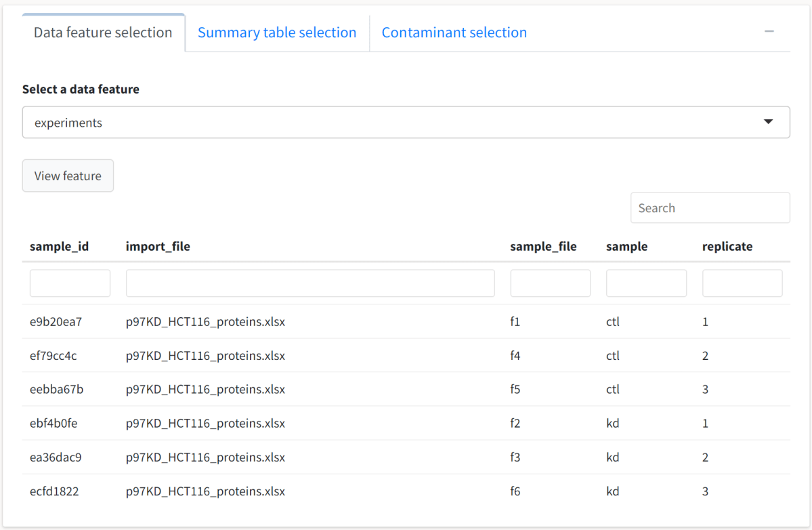The height and width of the screenshot is (530, 812).
Task: Focus the import_file column filter box
Action: click(x=310, y=283)
